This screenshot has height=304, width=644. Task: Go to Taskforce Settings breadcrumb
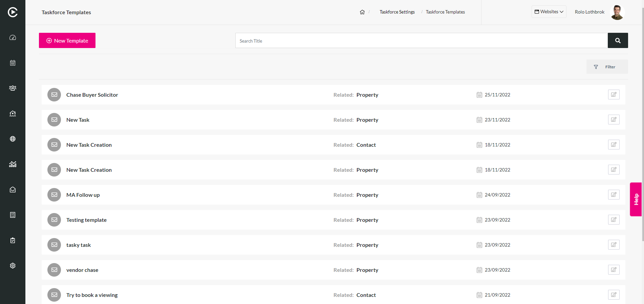pos(397,12)
